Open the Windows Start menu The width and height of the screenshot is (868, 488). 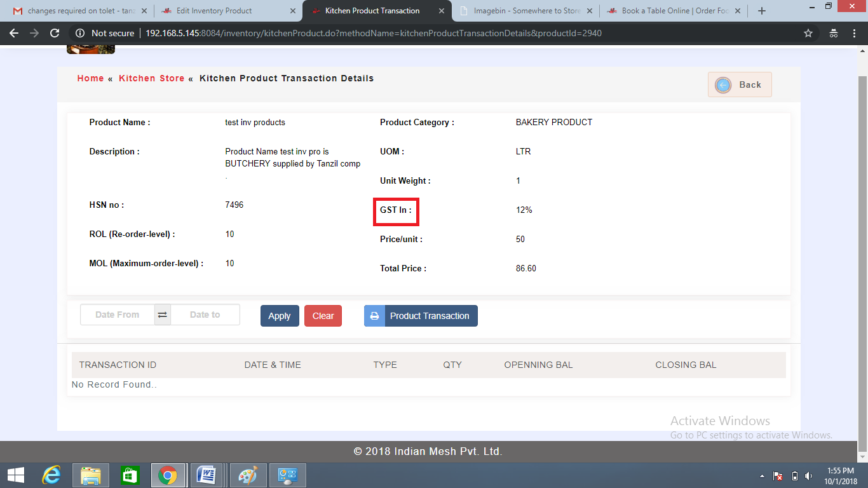(x=16, y=475)
